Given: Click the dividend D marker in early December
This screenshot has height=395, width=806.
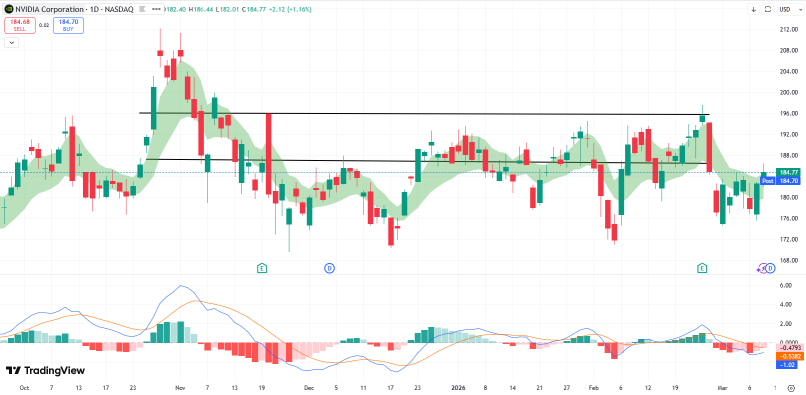Looking at the screenshot, I should pyautogui.click(x=329, y=268).
